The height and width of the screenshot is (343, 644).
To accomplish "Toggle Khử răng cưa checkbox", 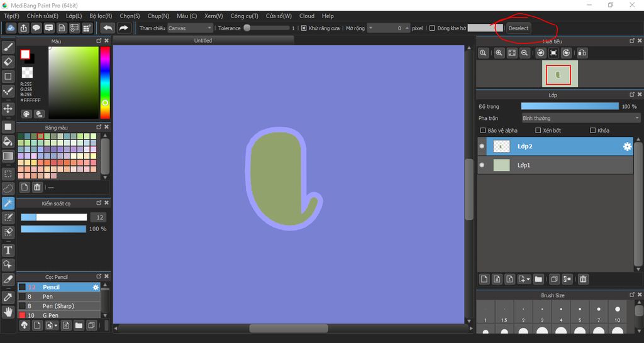I will tap(304, 28).
